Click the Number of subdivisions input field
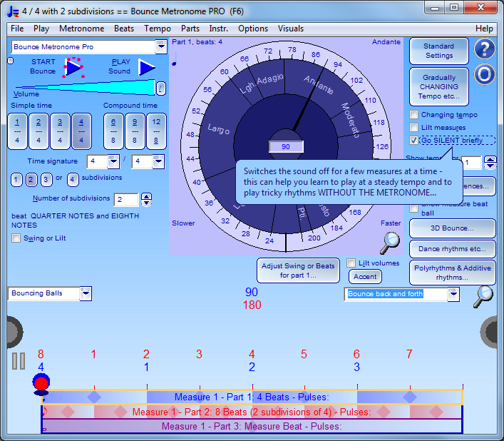 click(126, 199)
